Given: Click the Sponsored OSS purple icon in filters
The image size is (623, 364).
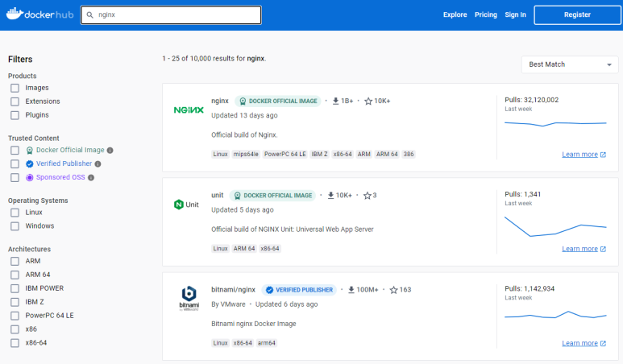Looking at the screenshot, I should pyautogui.click(x=29, y=177).
